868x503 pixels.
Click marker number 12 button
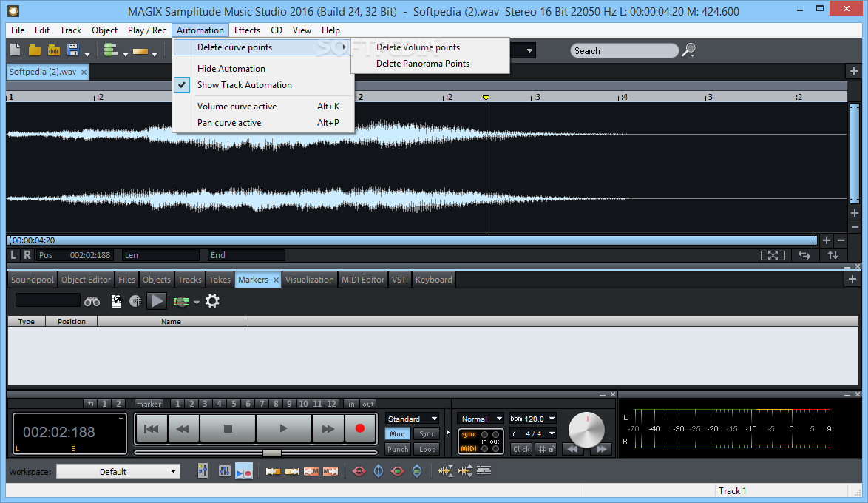(x=331, y=404)
